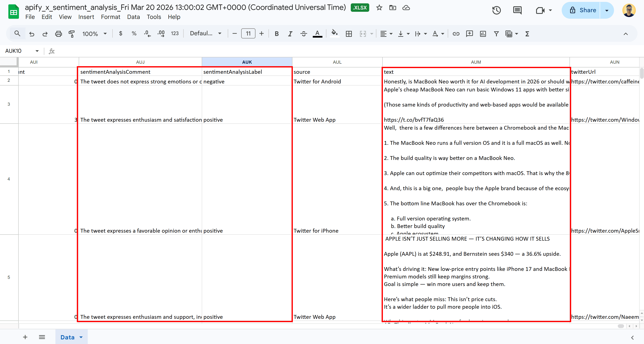Click the insert link icon
The image size is (644, 344).
click(x=456, y=34)
